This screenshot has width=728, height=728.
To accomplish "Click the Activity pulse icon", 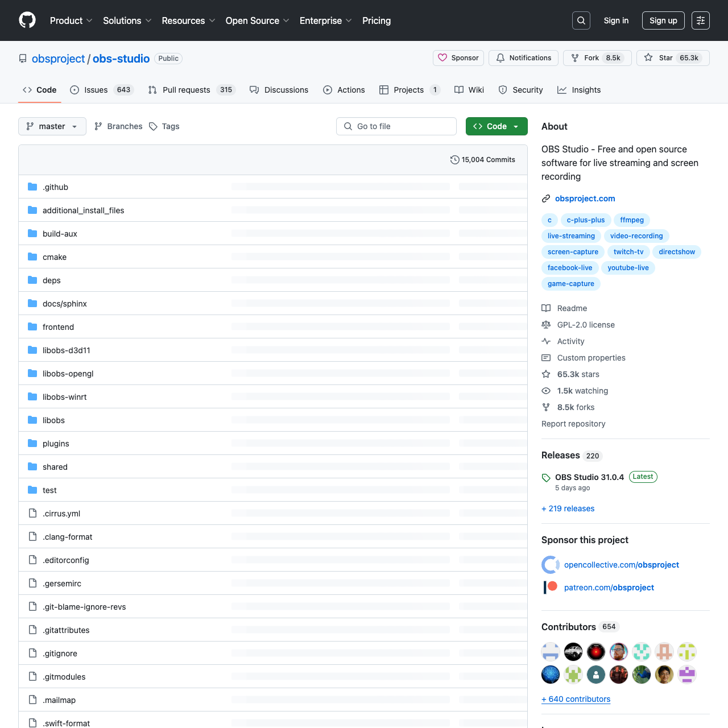I will [x=546, y=341].
